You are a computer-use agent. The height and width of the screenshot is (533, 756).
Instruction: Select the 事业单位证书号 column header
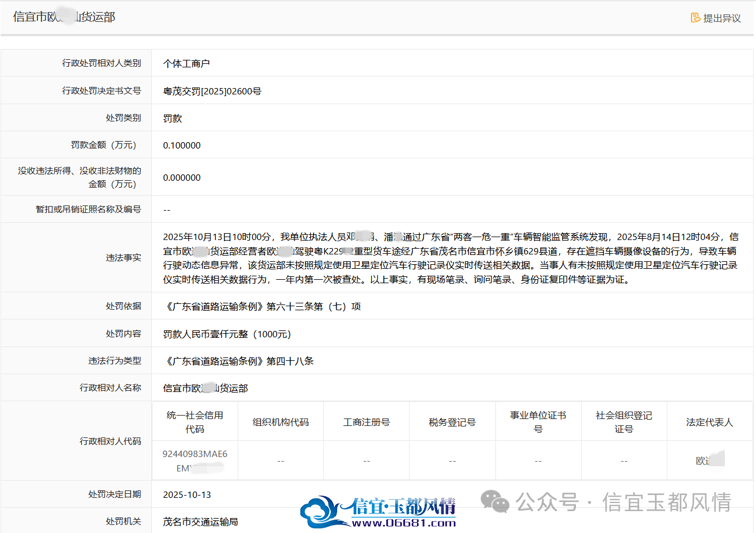coord(538,422)
